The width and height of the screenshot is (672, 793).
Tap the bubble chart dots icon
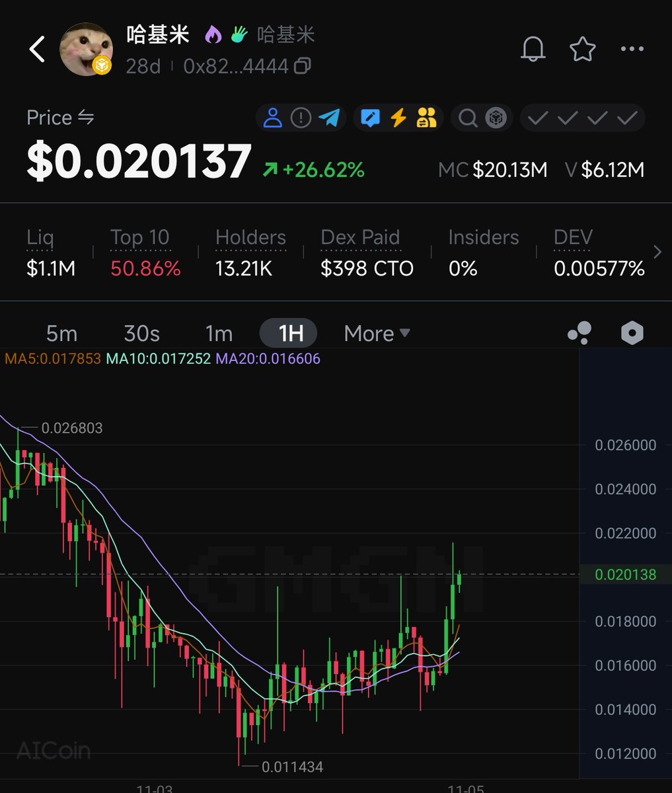pyautogui.click(x=579, y=333)
